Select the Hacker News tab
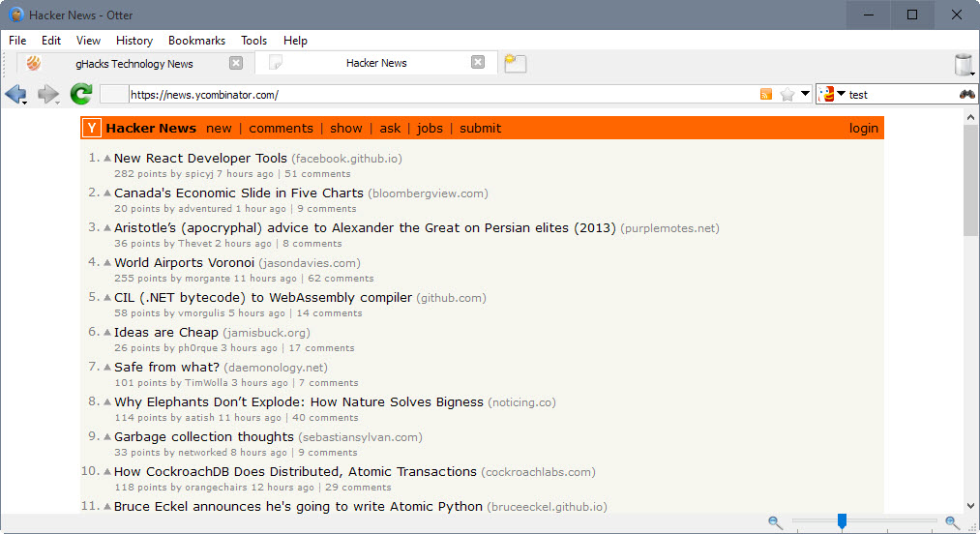This screenshot has width=980, height=534. (x=376, y=63)
